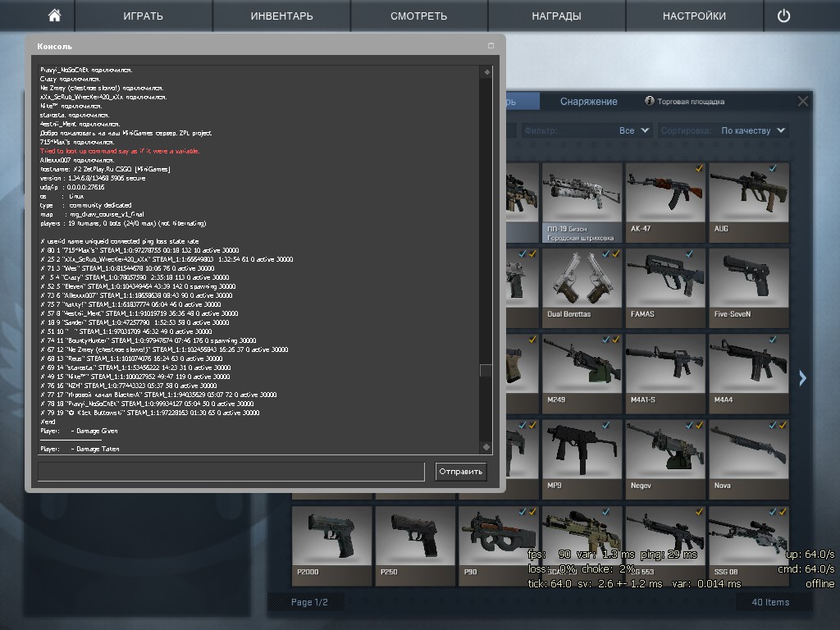Click the info icon beside Торговая площадка
The image size is (840, 630).
(650, 101)
